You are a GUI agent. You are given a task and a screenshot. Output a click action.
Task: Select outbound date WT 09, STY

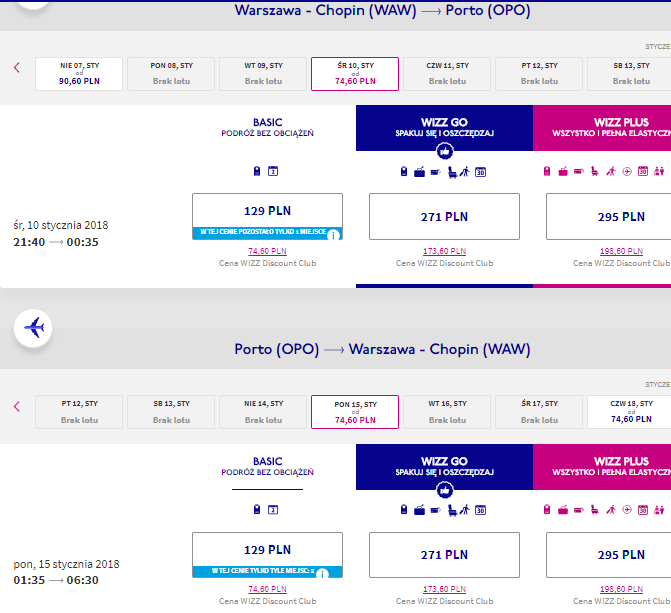click(x=263, y=74)
